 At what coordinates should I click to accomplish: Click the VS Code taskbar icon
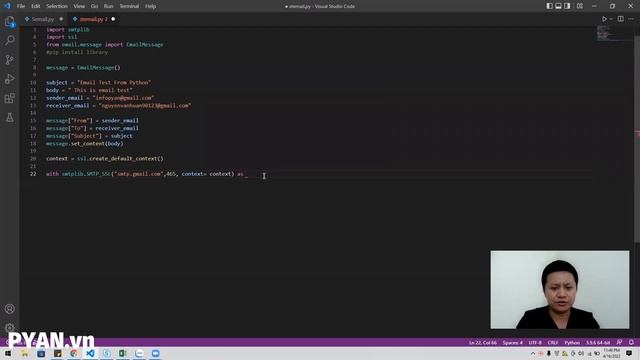[x=90, y=353]
